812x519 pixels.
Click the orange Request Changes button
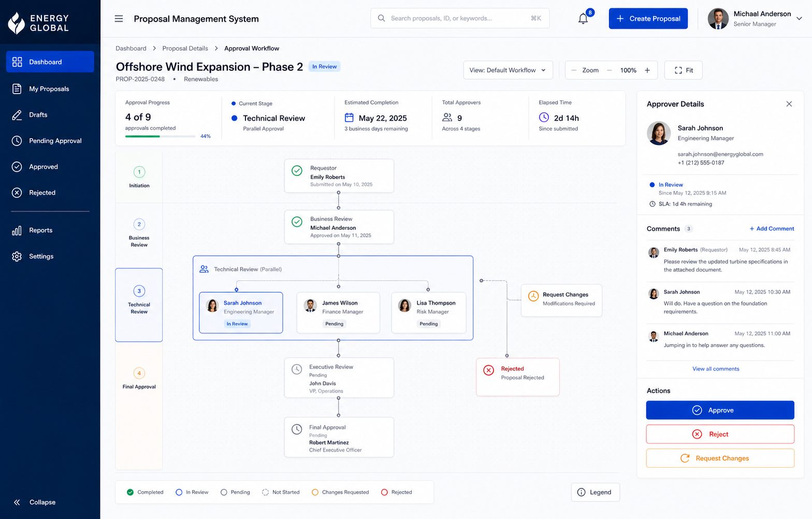pyautogui.click(x=720, y=458)
